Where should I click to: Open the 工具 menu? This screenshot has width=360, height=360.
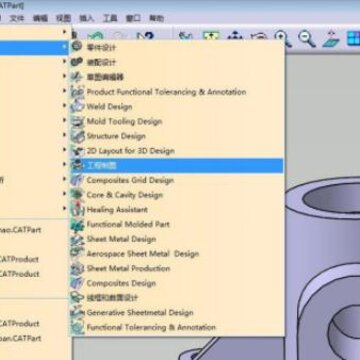(110, 18)
